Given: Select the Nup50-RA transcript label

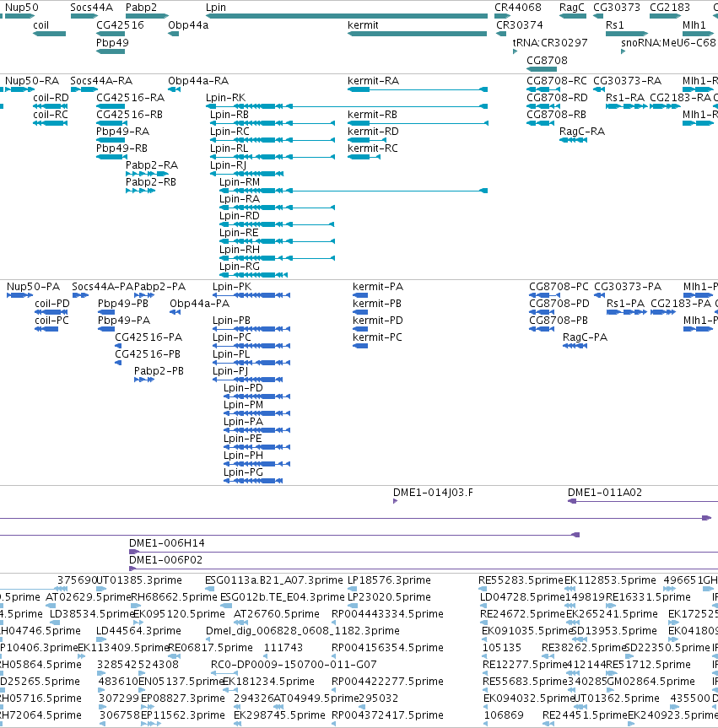Looking at the screenshot, I should (32, 81).
